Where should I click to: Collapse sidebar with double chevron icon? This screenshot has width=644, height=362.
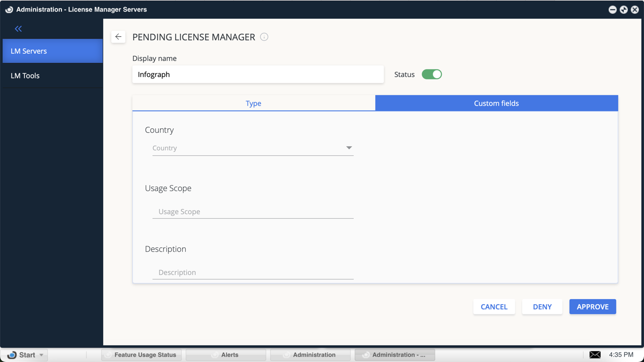tap(19, 29)
